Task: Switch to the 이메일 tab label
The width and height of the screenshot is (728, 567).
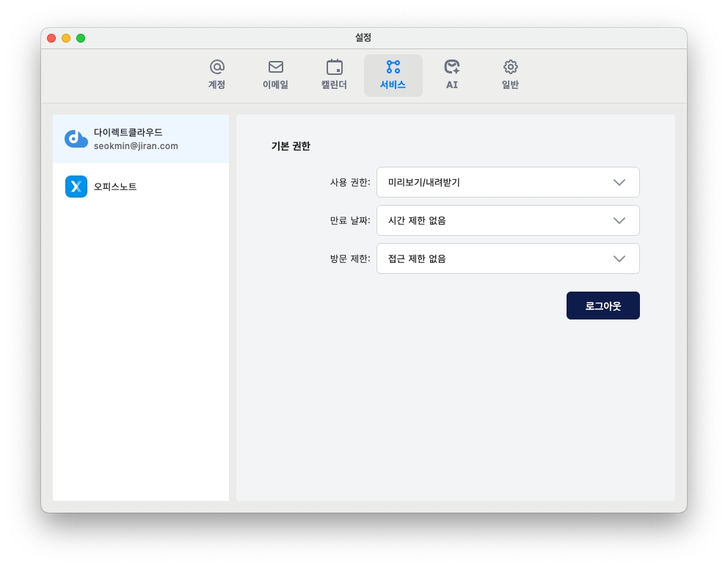Action: pyautogui.click(x=276, y=84)
